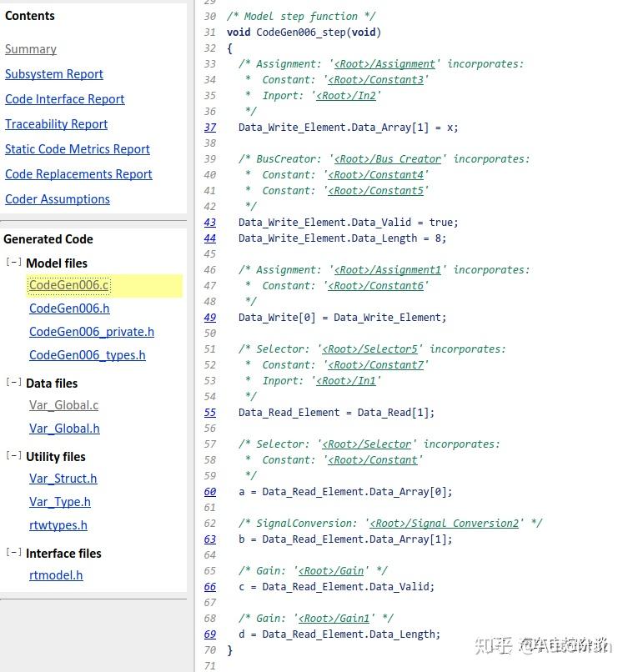Viewport: 628px width, 672px height.
Task: Click line number 37 link
Action: click(x=210, y=128)
